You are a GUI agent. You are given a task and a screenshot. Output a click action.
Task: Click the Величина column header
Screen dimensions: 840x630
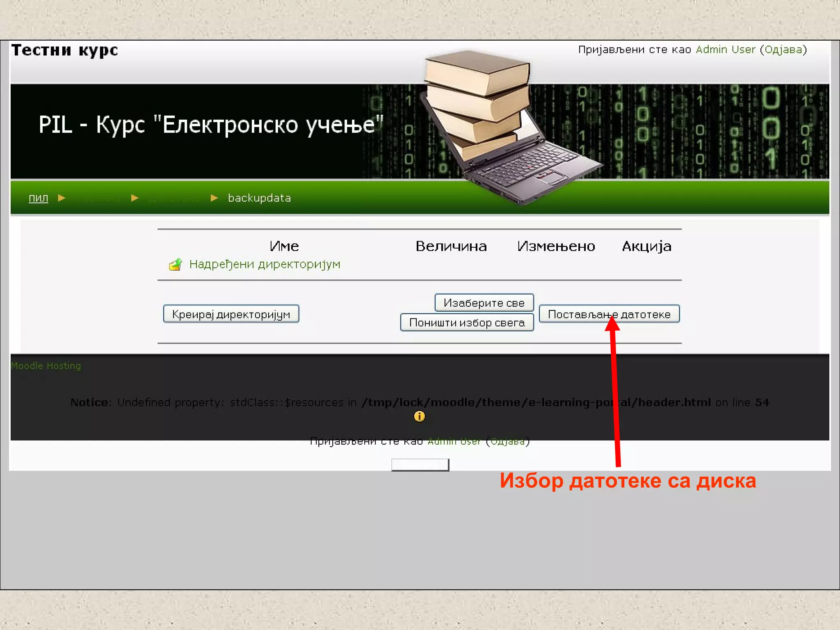[451, 246]
